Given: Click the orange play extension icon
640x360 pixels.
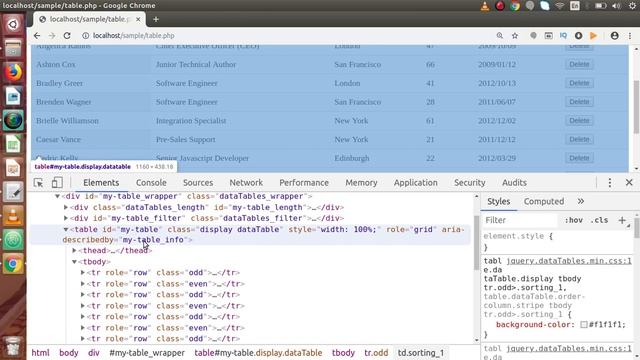Looking at the screenshot, I should [593, 36].
